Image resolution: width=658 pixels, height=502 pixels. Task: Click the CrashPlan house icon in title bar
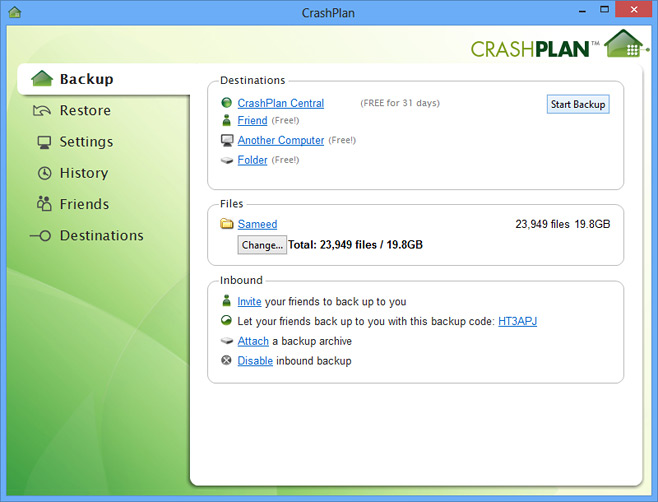pos(15,12)
